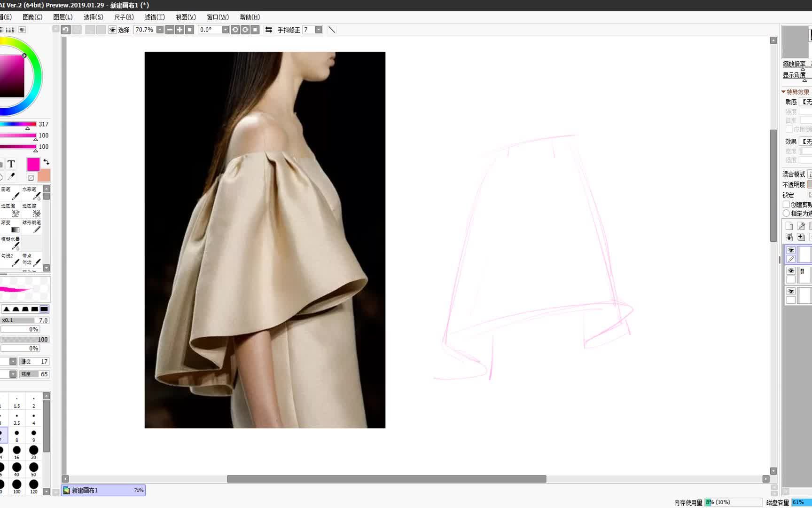This screenshot has width=812, height=508.
Task: Reset canvas rotation square button
Action: pos(255,30)
